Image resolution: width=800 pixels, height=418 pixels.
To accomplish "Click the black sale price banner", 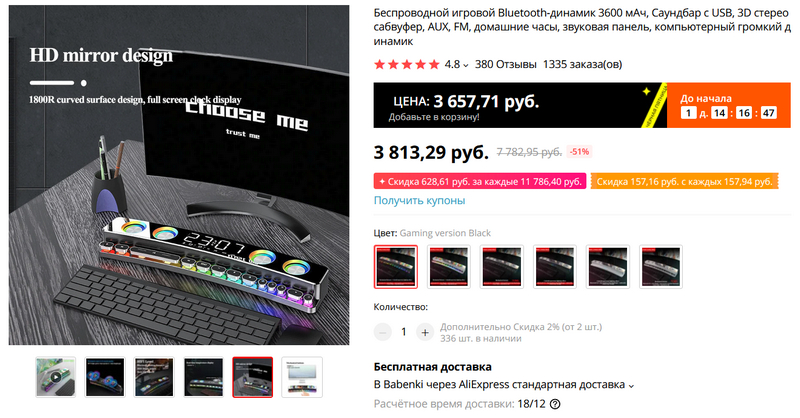I will (x=520, y=105).
